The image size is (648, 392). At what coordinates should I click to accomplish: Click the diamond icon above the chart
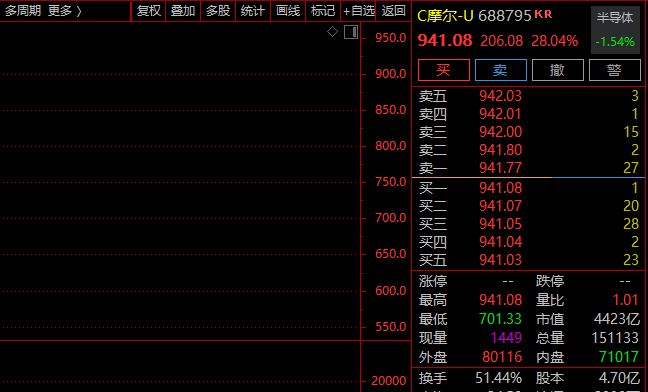click(x=332, y=32)
